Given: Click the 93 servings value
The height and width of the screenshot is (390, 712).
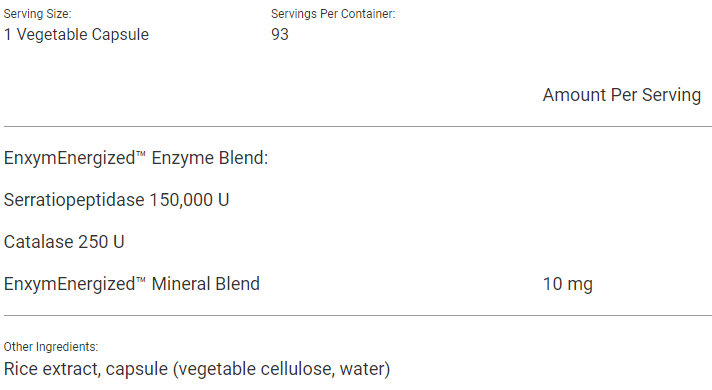Looking at the screenshot, I should tap(280, 35).
